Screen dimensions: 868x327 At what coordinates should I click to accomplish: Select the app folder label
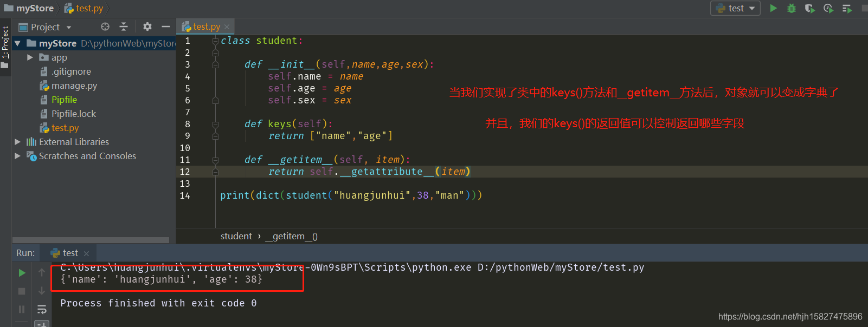(x=59, y=57)
